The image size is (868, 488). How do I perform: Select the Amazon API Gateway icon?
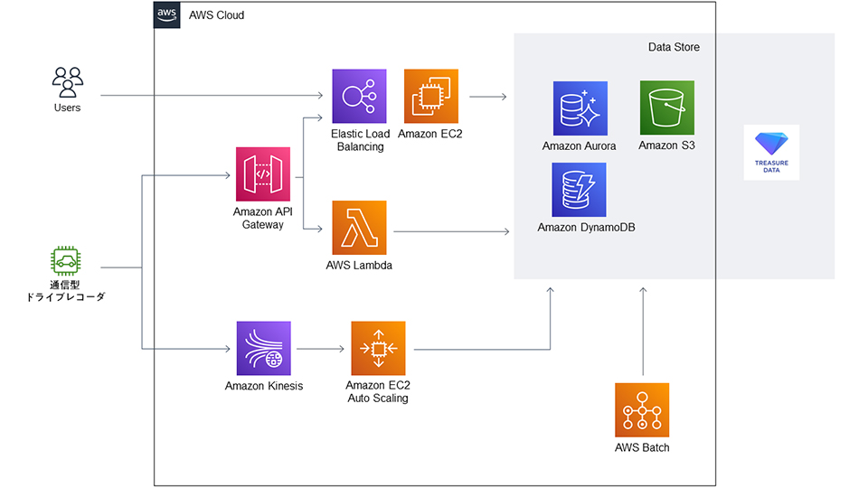tap(263, 174)
